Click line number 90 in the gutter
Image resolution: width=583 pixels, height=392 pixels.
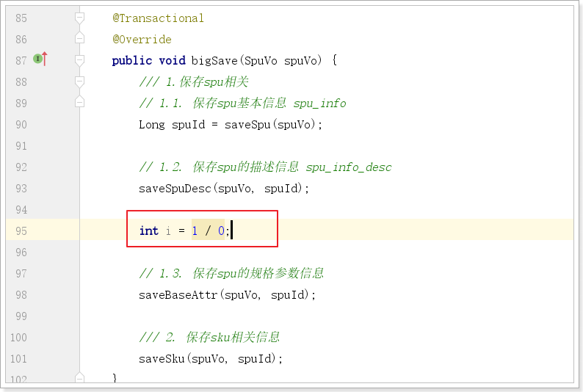tap(21, 124)
